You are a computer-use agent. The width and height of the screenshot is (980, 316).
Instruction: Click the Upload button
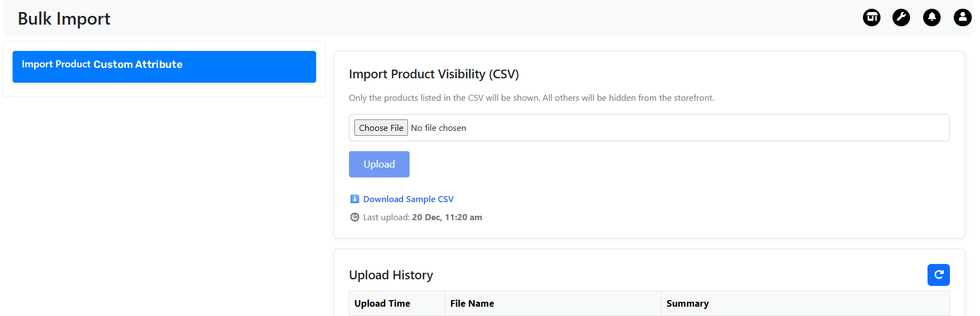[x=379, y=164]
